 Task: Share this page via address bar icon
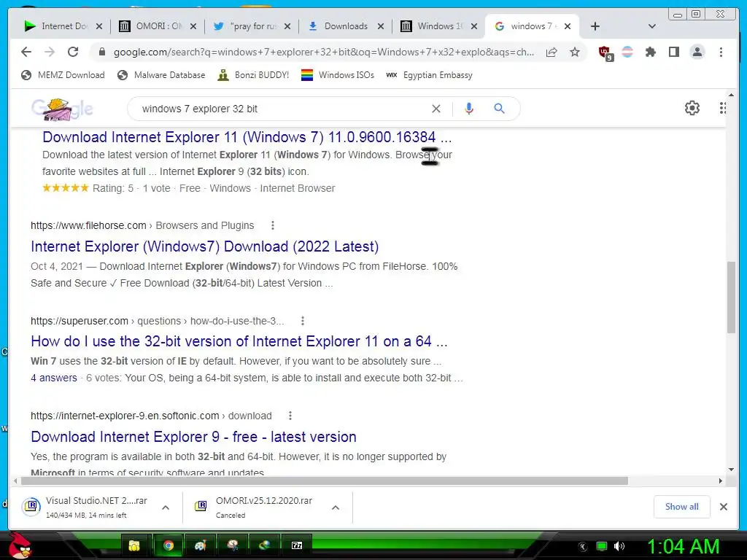[551, 52]
